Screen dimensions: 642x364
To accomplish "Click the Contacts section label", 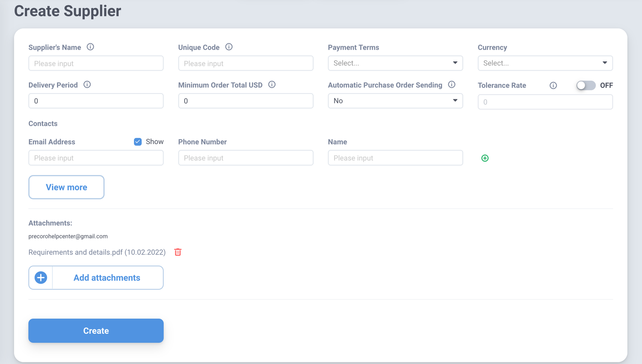I will coord(43,124).
